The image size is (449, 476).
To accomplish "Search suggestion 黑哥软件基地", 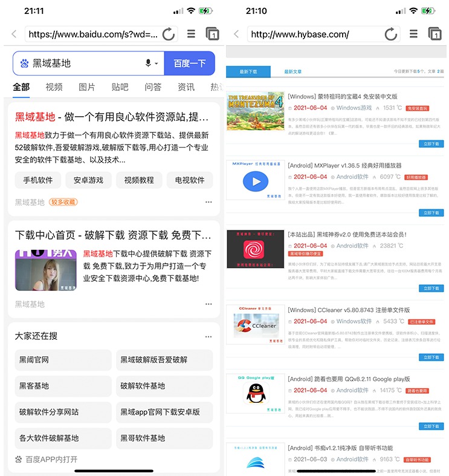I will [x=164, y=438].
